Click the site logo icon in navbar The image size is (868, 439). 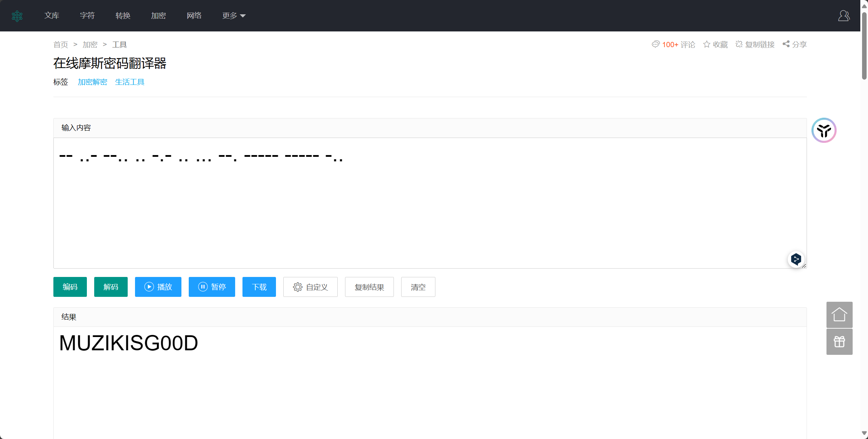point(17,16)
